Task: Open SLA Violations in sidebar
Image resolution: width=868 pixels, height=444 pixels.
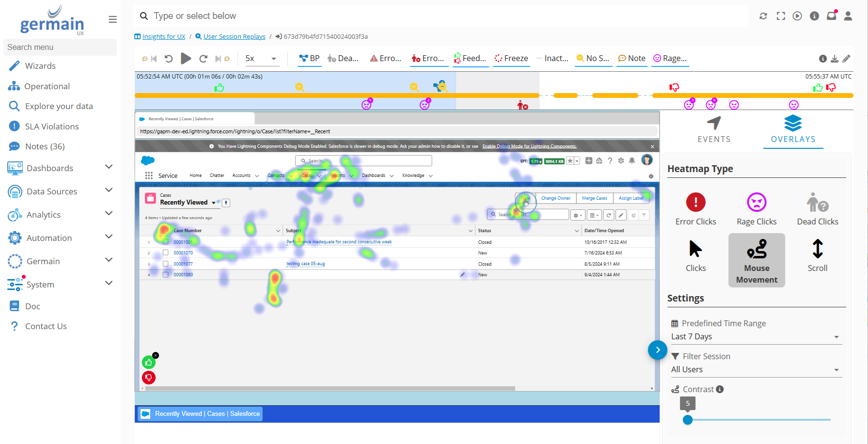Action: [52, 127]
